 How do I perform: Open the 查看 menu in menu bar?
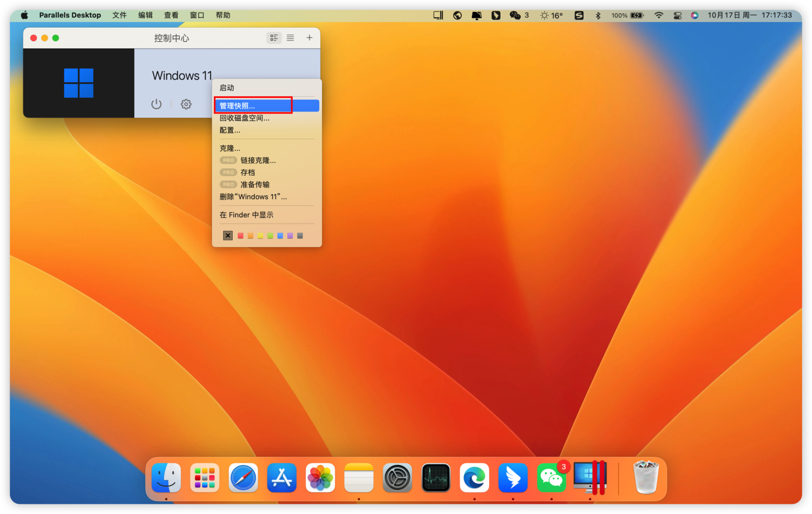click(172, 15)
